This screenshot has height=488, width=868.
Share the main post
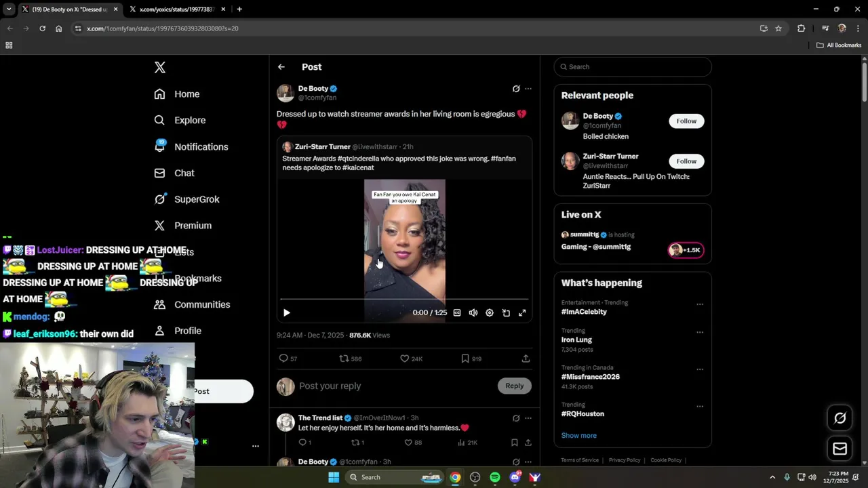tap(526, 359)
